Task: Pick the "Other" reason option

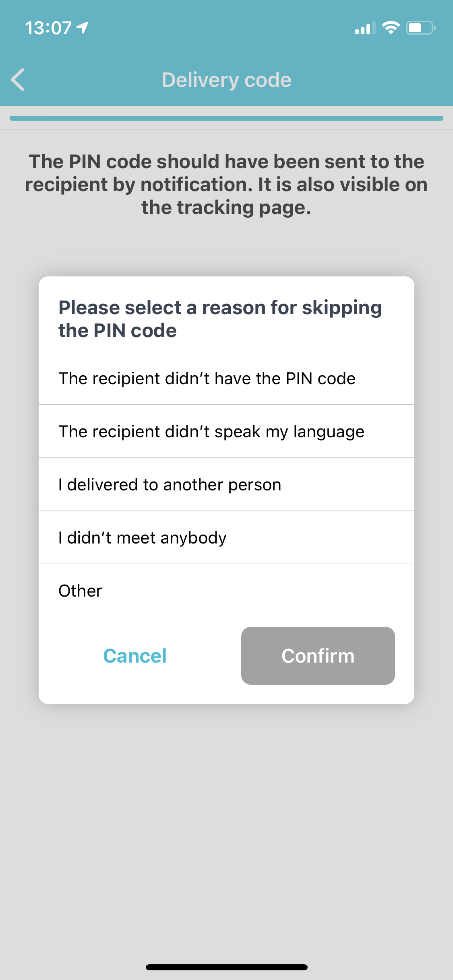Action: (x=226, y=591)
